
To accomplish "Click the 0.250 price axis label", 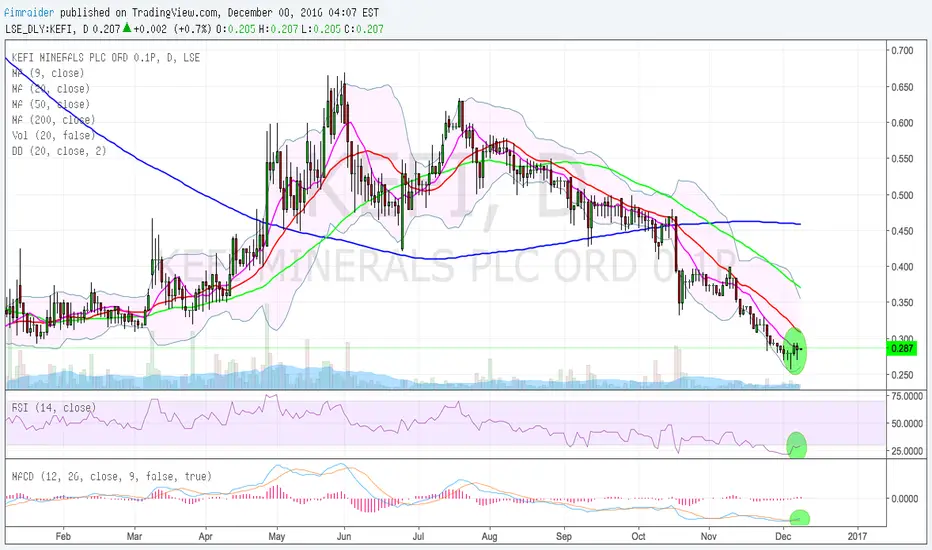I will tap(902, 375).
